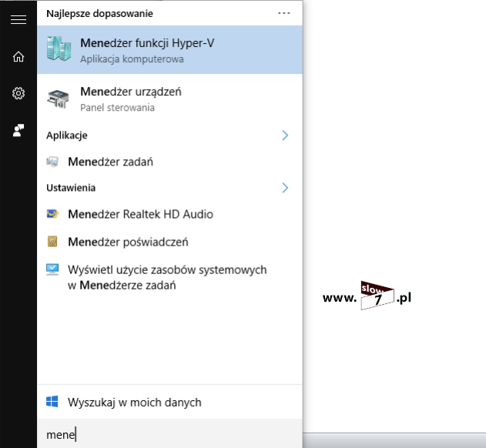The width and height of the screenshot is (486, 448).
Task: Expand the Ustawienia category chevron
Action: (285, 188)
